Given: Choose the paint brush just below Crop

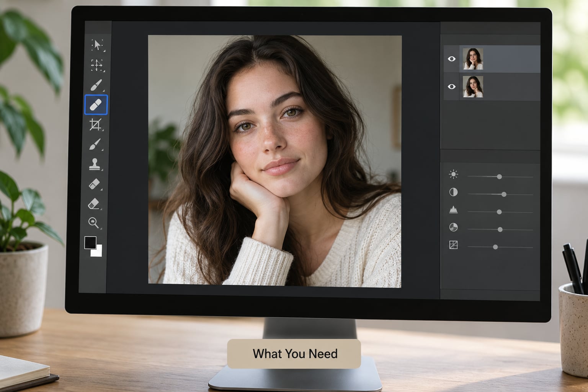Looking at the screenshot, I should point(95,145).
